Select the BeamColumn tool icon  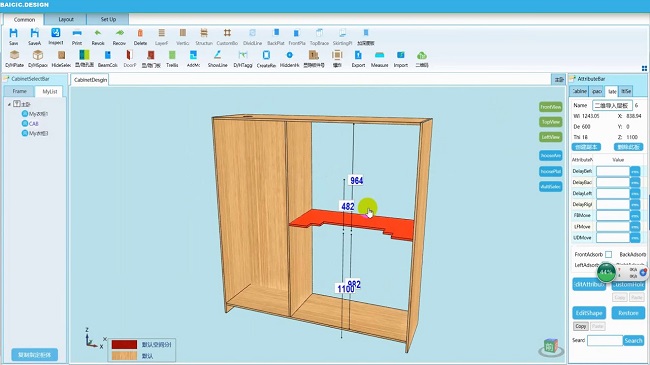click(x=107, y=55)
